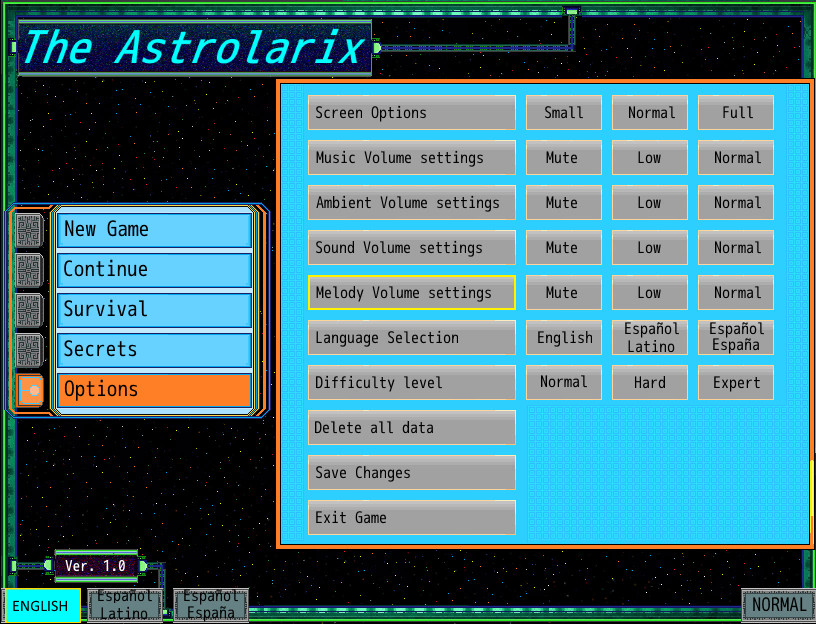Image resolution: width=816 pixels, height=624 pixels.
Task: Set Sound Volume to Low
Action: pyautogui.click(x=649, y=247)
